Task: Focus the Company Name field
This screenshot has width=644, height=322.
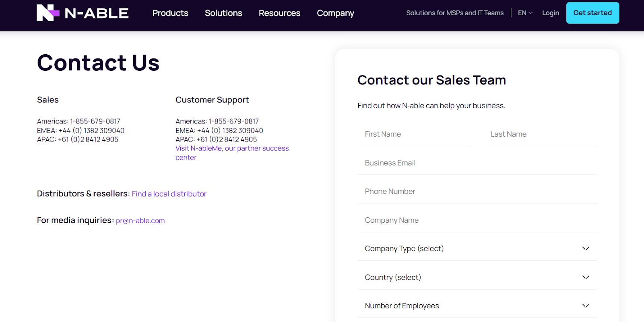Action: point(477,220)
